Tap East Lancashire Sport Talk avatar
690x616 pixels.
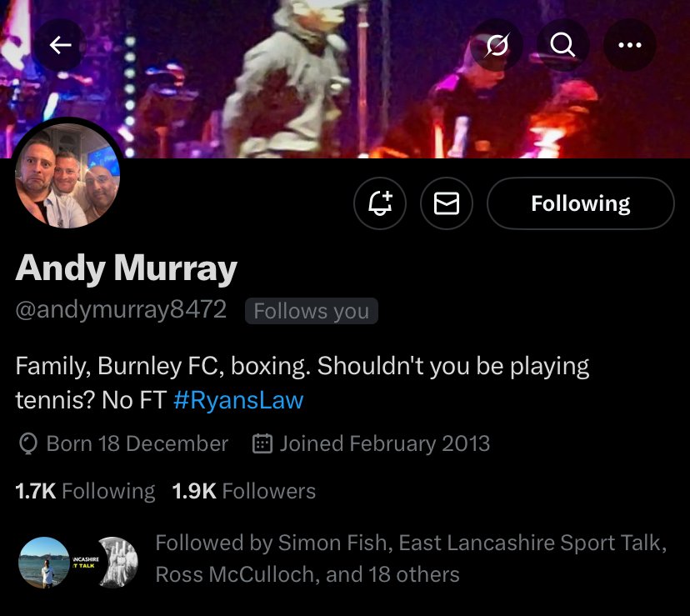tap(83, 563)
